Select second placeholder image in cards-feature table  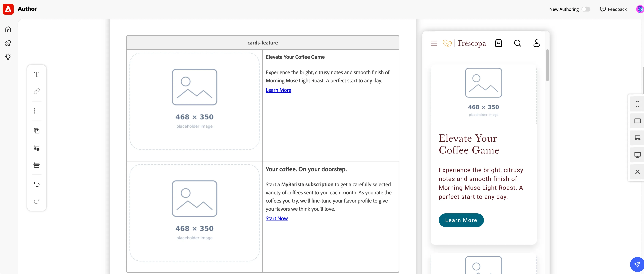tap(194, 213)
